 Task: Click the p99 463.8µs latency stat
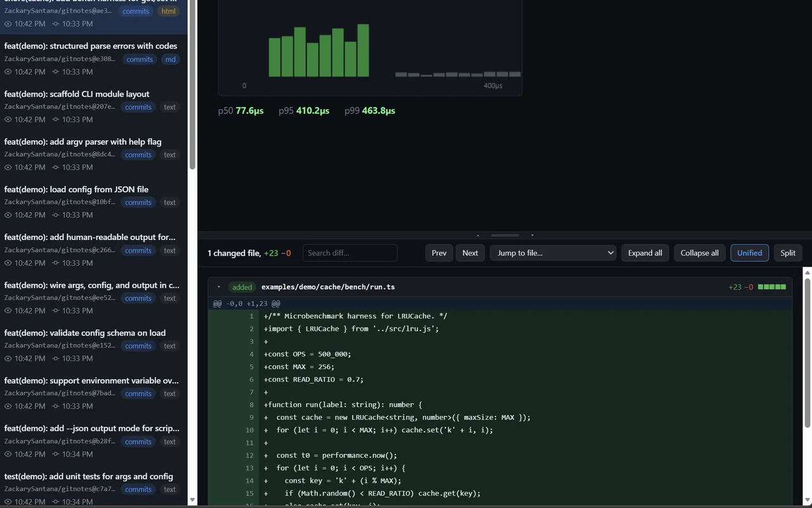(370, 110)
